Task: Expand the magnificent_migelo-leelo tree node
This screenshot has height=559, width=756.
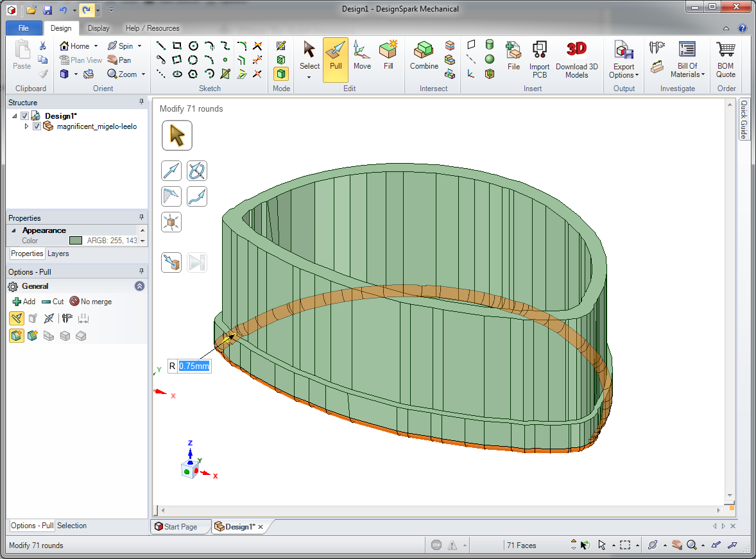Action: point(26,126)
